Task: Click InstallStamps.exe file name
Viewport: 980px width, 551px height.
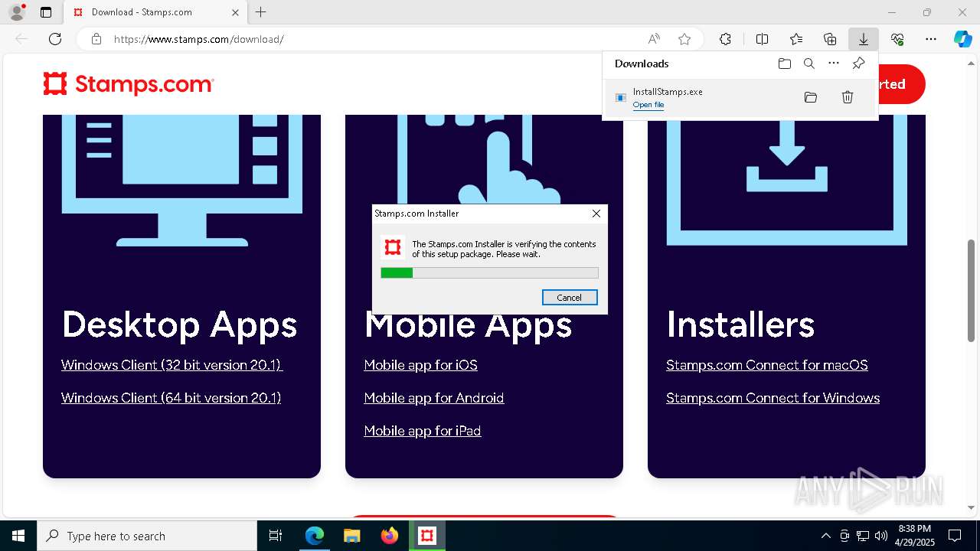Action: click(x=668, y=92)
